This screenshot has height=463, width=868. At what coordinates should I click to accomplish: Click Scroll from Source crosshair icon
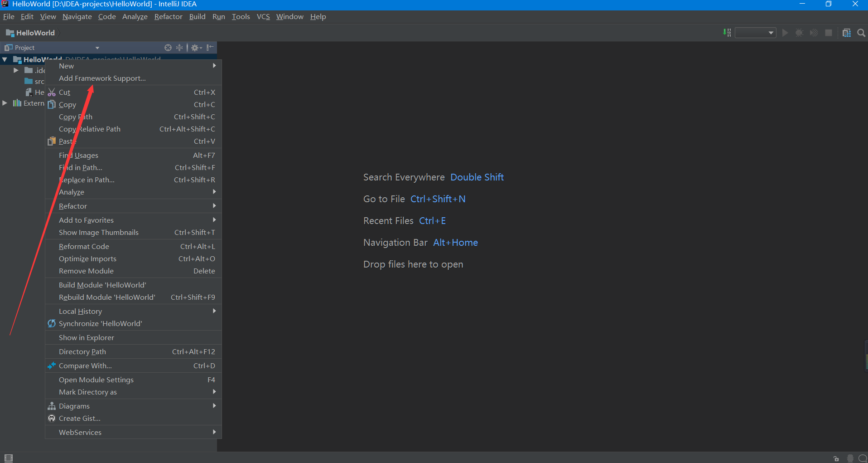168,48
